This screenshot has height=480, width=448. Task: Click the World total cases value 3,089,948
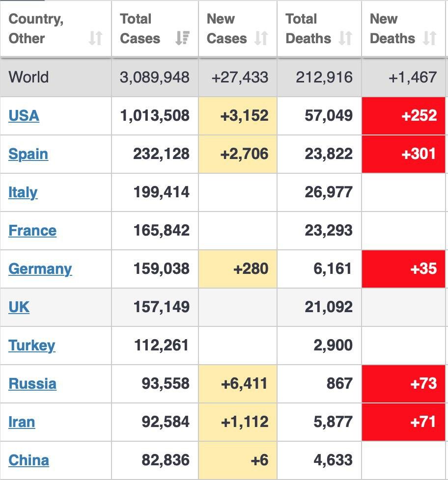pos(155,77)
